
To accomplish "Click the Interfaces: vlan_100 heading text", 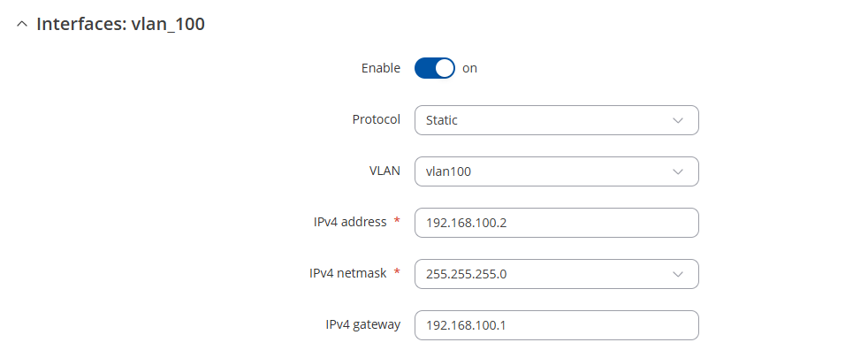I will (x=121, y=25).
